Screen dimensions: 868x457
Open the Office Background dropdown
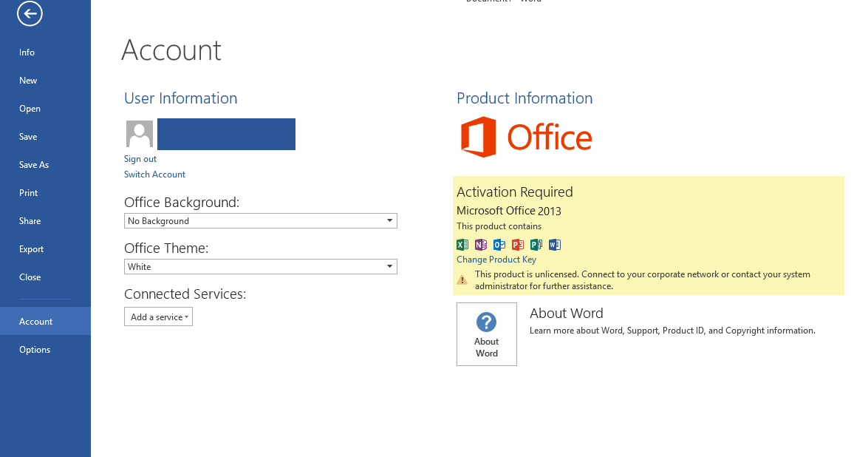point(260,220)
